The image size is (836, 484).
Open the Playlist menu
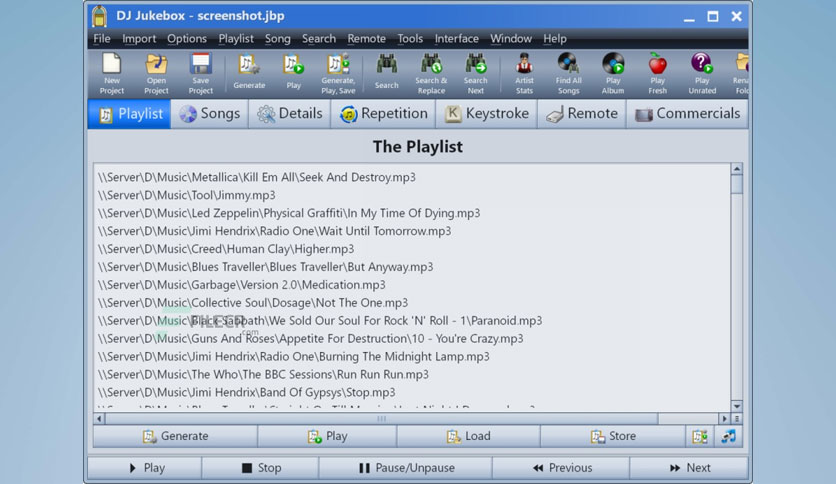236,39
